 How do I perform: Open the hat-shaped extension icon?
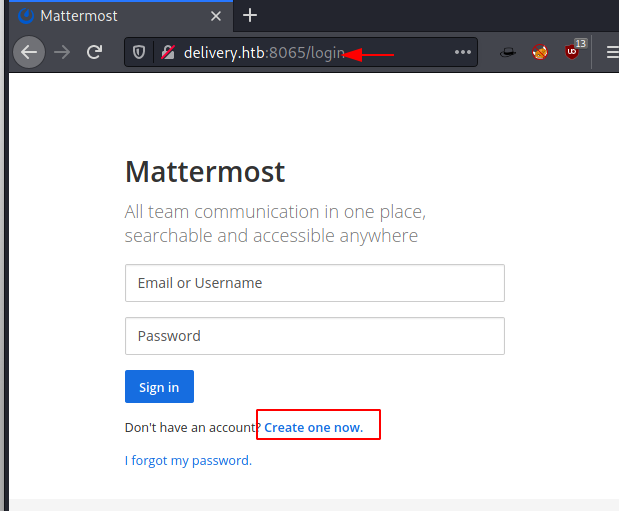[x=508, y=52]
